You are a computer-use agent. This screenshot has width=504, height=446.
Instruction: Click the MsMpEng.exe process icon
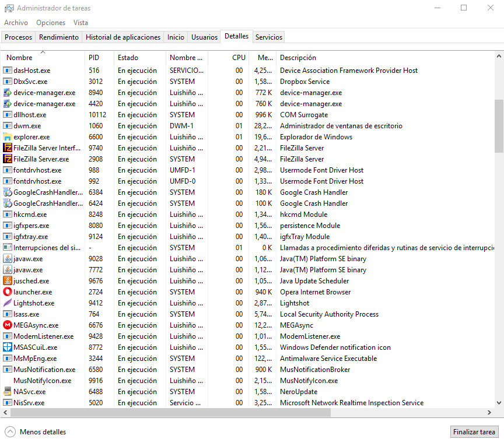8,359
